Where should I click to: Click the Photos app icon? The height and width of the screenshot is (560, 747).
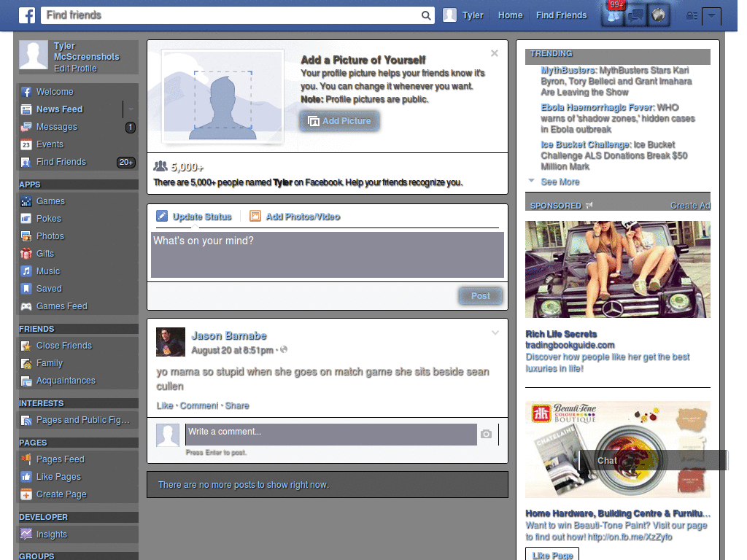[26, 236]
